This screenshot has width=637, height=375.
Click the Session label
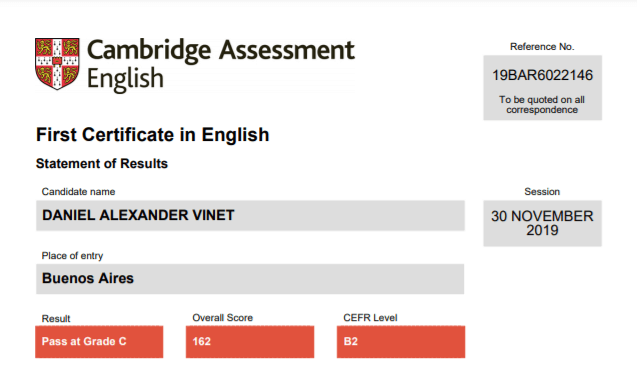(x=542, y=192)
